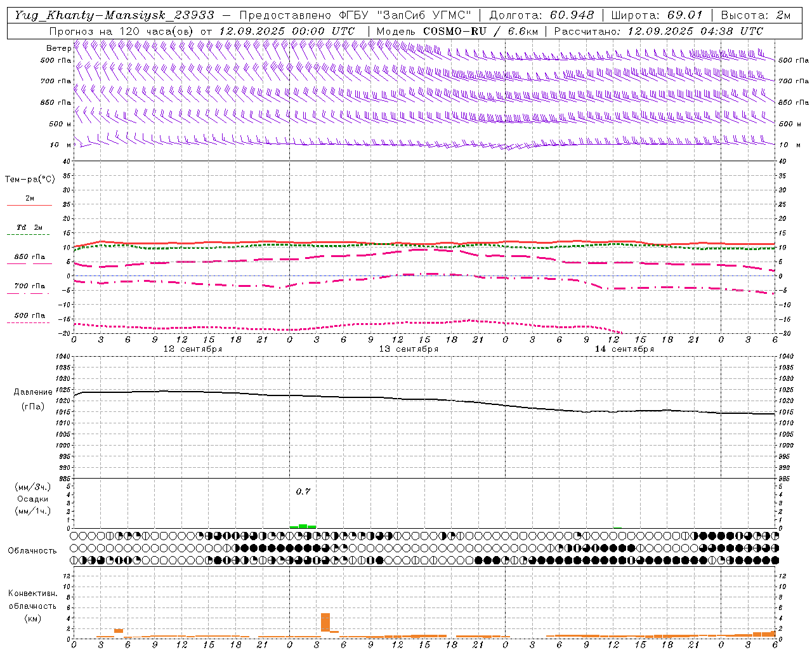Click the 'Тем-ра(°C)' temperature label
Viewport: 812px width, 650px height.
coord(30,180)
